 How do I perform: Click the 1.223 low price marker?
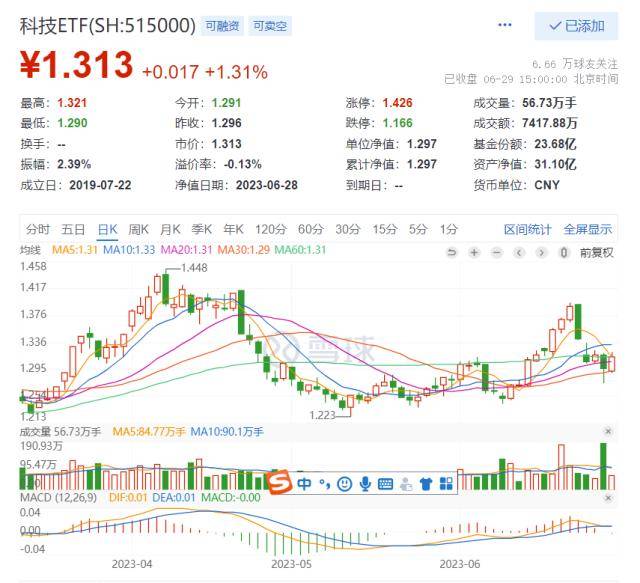click(322, 416)
